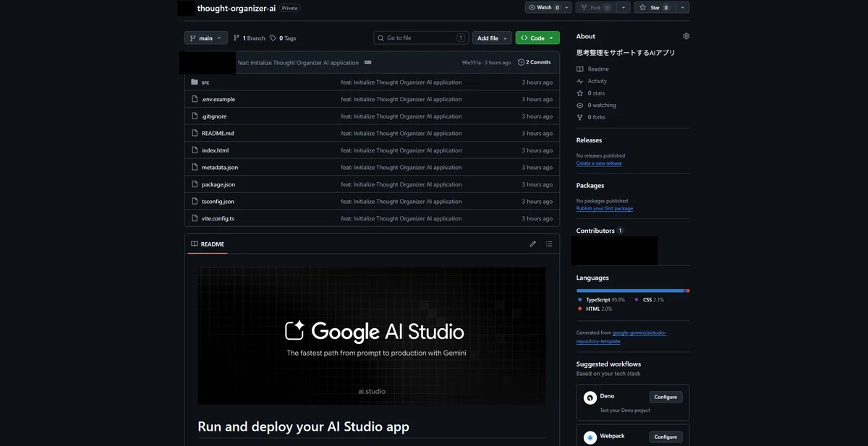Click the Google AI Studio banner image

click(372, 336)
